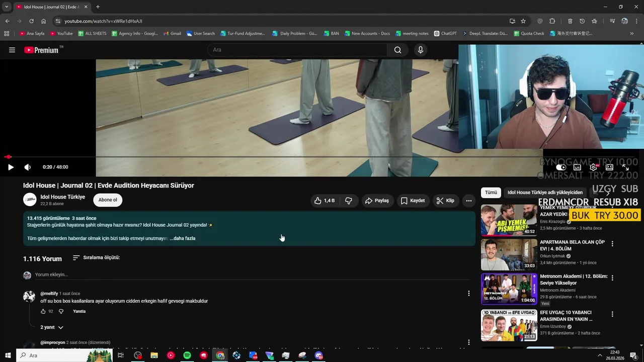
Task: Open new Chrome tab plus button
Action: point(98,7)
